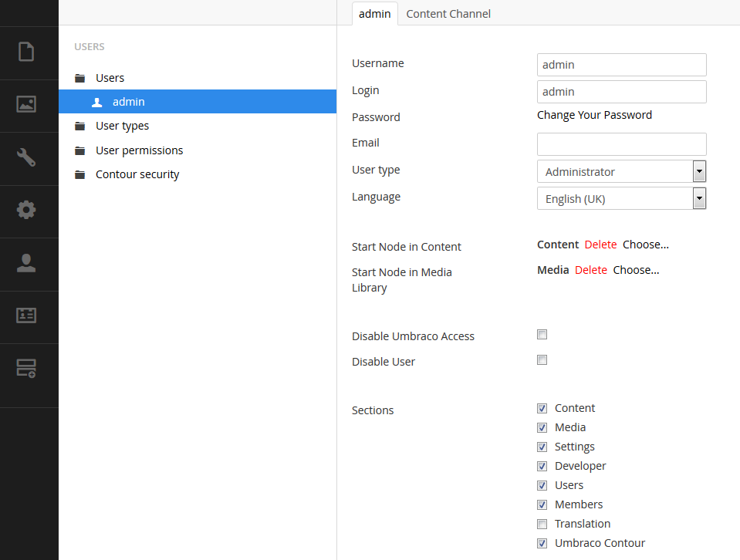Click the Umbraco Contour section label

(600, 544)
